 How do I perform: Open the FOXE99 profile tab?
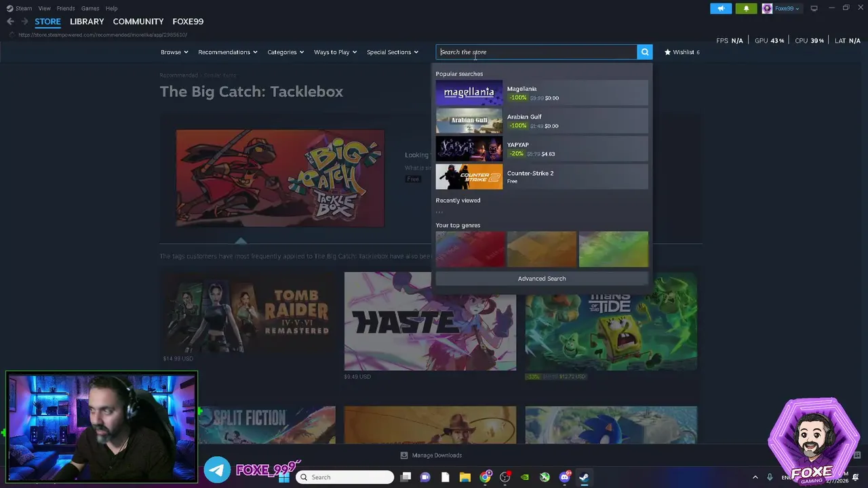pos(188,22)
